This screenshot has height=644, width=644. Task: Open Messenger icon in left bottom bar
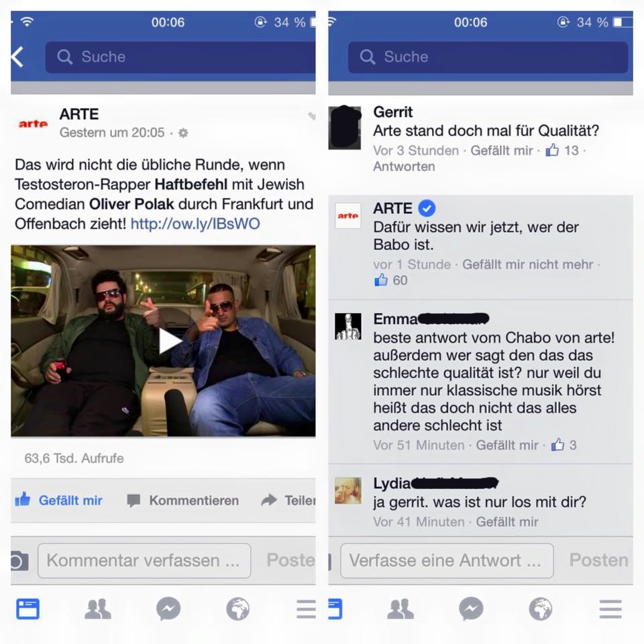pyautogui.click(x=168, y=608)
